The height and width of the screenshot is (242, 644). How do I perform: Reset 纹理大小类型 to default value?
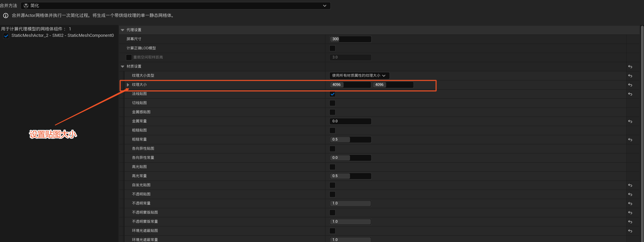630,76
